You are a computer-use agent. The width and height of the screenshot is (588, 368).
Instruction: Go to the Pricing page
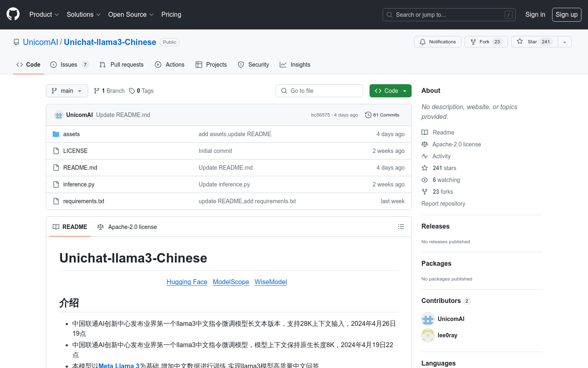pos(171,14)
